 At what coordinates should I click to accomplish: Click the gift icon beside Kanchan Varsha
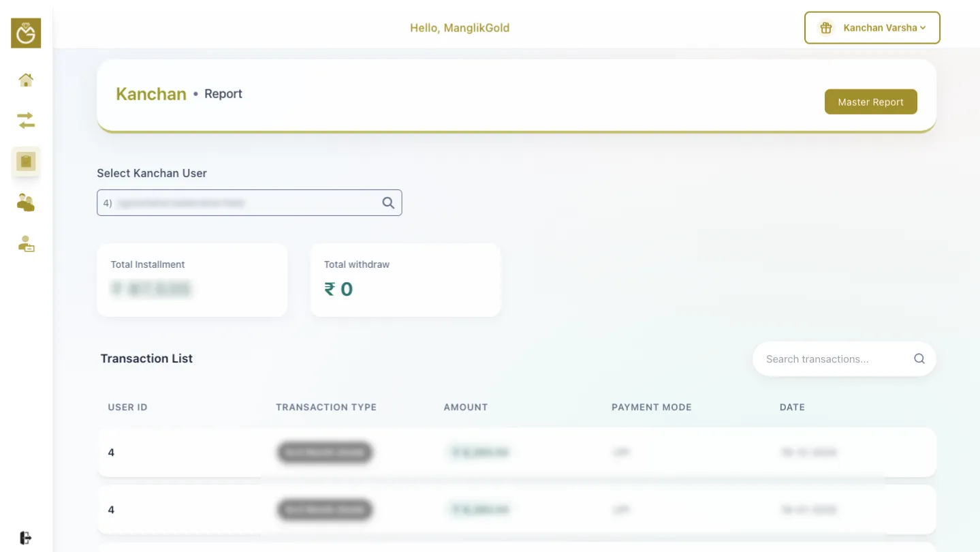(x=826, y=28)
